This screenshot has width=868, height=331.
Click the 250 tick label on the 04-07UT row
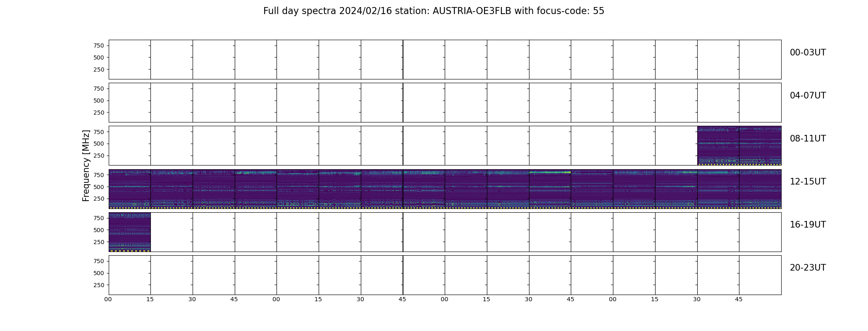(99, 113)
